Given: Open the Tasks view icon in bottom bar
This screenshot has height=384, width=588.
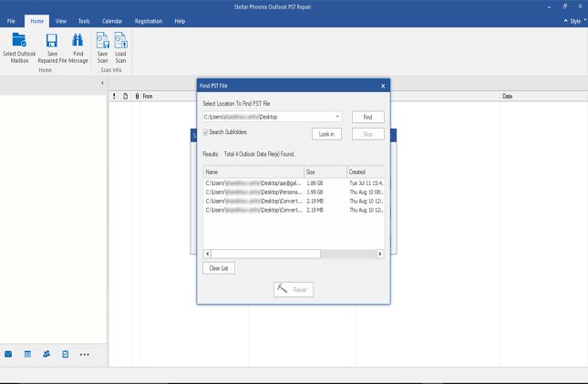Looking at the screenshot, I should pos(66,354).
